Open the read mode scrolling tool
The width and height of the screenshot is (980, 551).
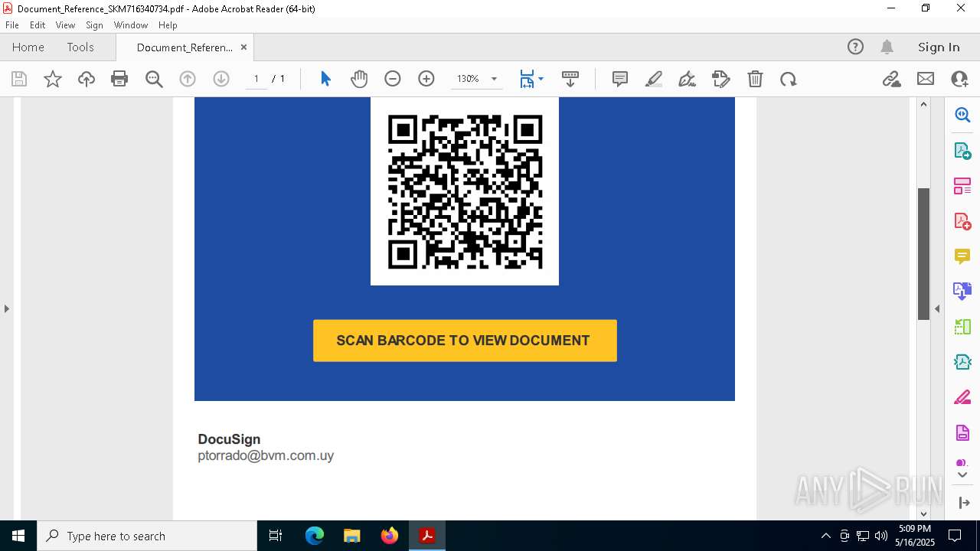pyautogui.click(x=570, y=79)
